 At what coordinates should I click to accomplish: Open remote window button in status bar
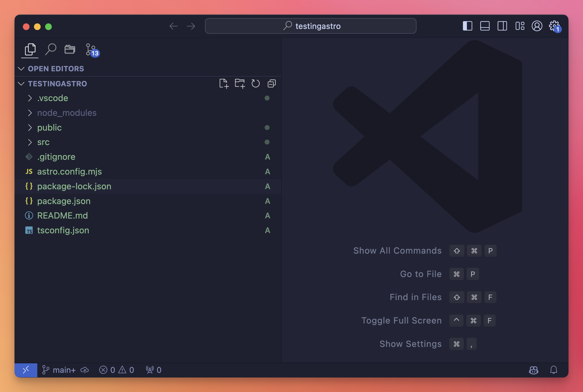(x=26, y=370)
